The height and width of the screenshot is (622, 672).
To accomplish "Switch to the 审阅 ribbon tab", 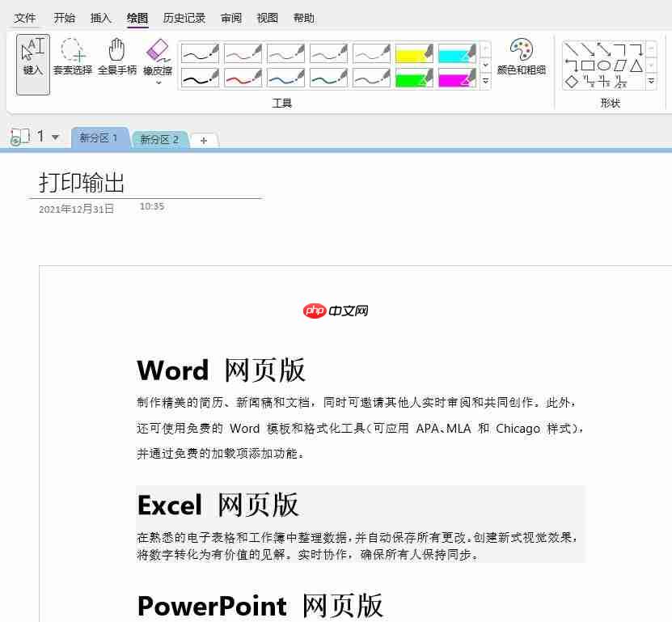I will coord(231,18).
